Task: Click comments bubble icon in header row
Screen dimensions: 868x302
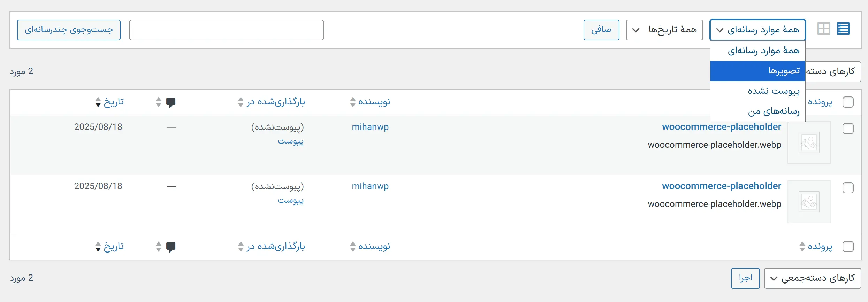Action: pyautogui.click(x=170, y=102)
